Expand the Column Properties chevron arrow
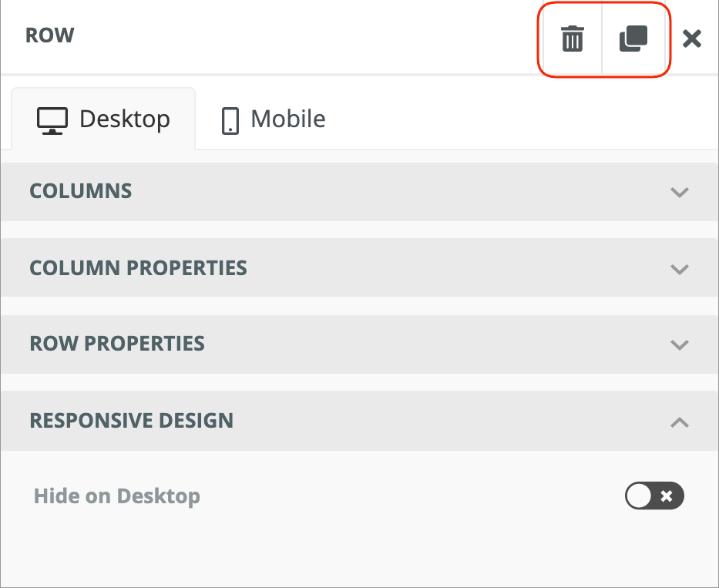Screen dimensions: 719x588 679,269
